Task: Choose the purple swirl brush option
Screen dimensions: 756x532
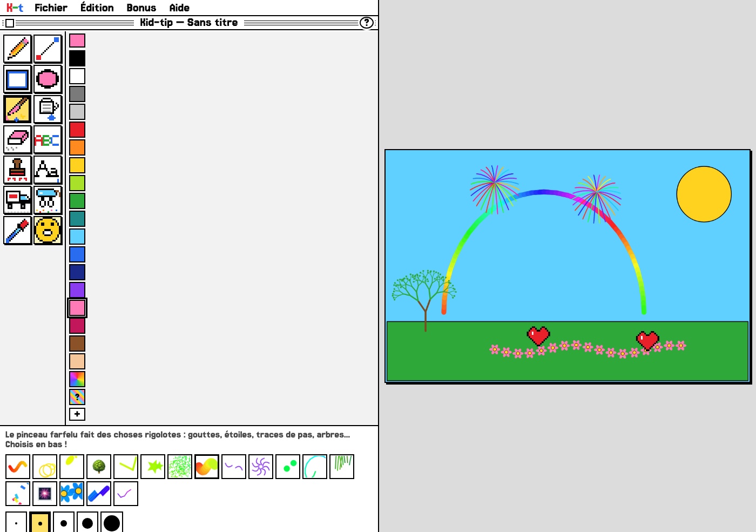Action: point(261,467)
